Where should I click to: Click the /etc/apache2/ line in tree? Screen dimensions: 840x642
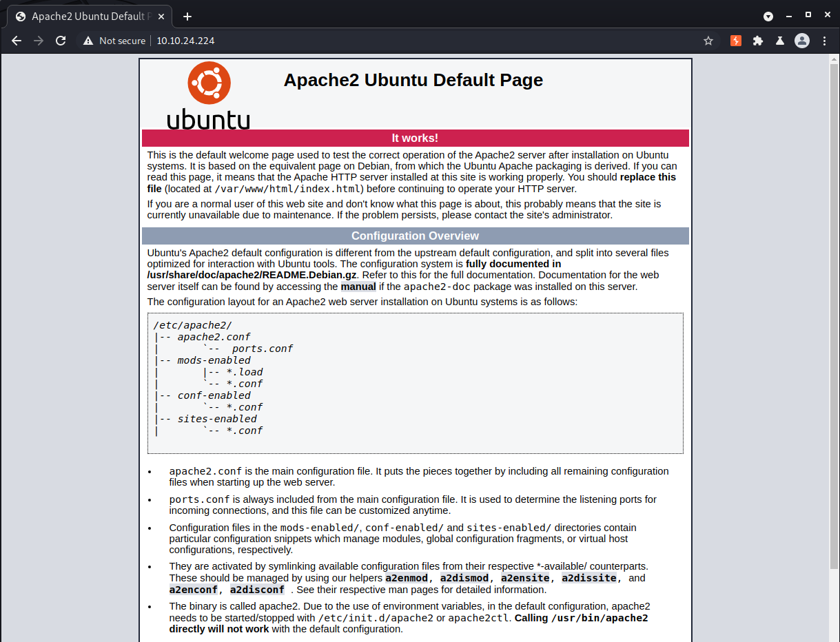(x=193, y=325)
